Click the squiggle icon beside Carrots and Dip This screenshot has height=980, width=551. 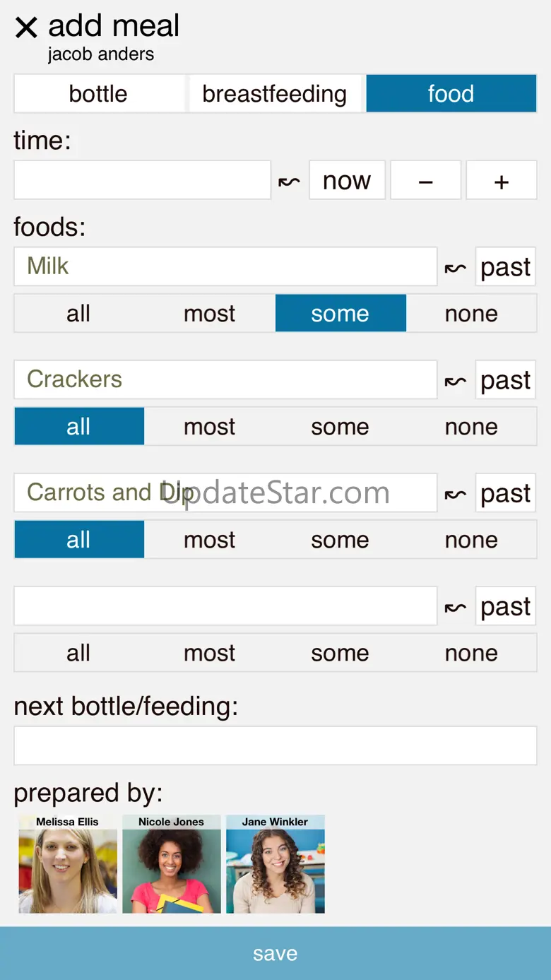(455, 494)
